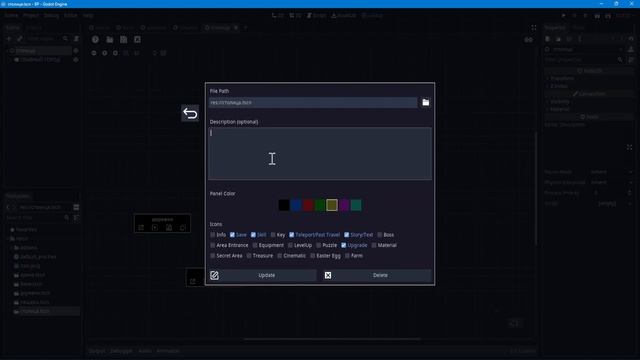This screenshot has width=640, height=360.
Task: Enable the Secret Area checkbox
Action: [213, 256]
